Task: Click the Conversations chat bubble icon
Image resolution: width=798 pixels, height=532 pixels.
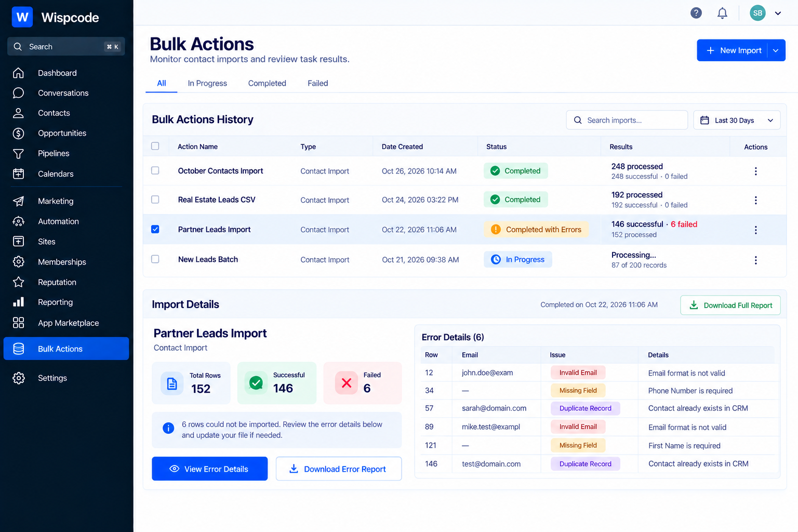Action: [18, 93]
